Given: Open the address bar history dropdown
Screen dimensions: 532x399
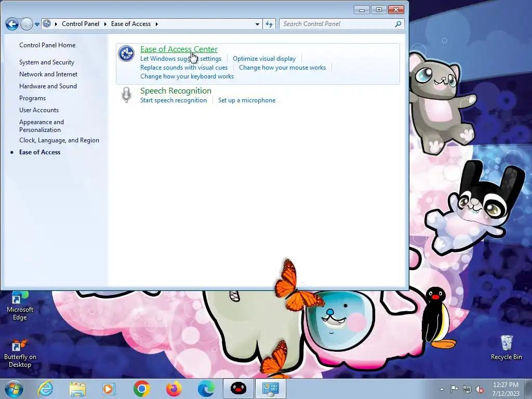Looking at the screenshot, I should point(257,24).
